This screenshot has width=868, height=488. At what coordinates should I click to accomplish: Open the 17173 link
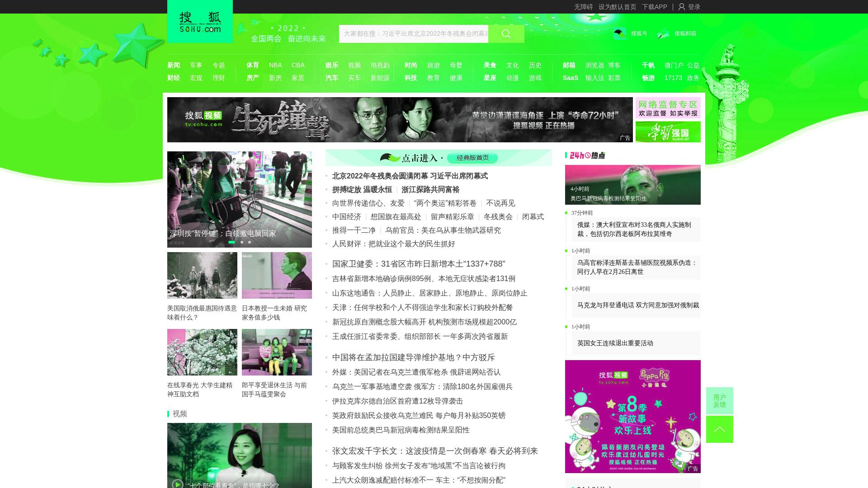coord(673,78)
